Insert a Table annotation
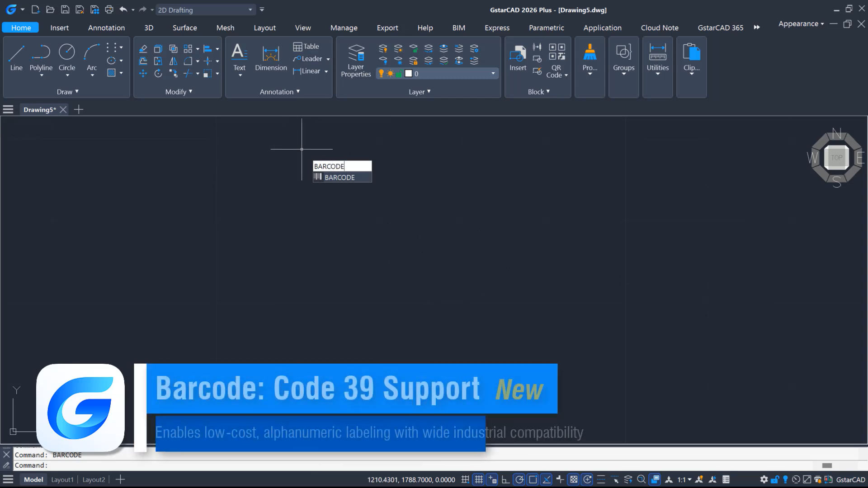The height and width of the screenshot is (488, 868). tap(306, 47)
